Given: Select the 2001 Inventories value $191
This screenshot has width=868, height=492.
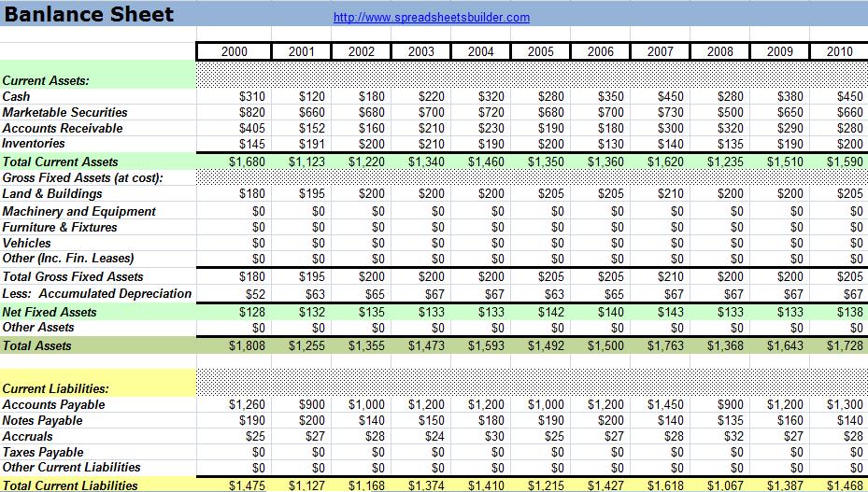Looking at the screenshot, I should point(312,145).
